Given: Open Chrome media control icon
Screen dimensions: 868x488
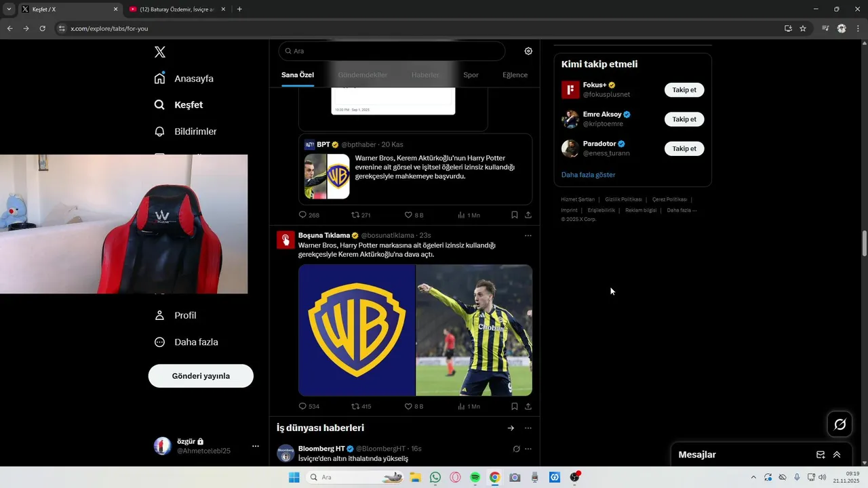Looking at the screenshot, I should coord(825,28).
